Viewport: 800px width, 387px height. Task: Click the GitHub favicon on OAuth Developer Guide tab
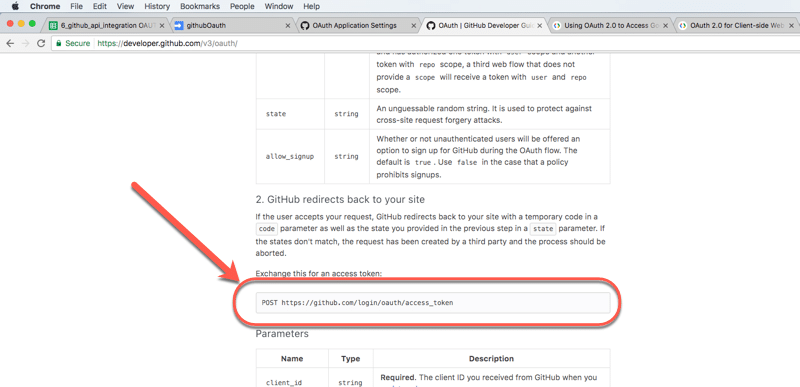coord(431,25)
